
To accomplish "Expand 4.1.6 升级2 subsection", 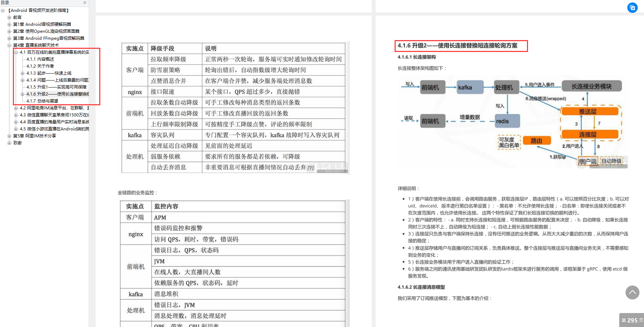I will click(x=22, y=94).
